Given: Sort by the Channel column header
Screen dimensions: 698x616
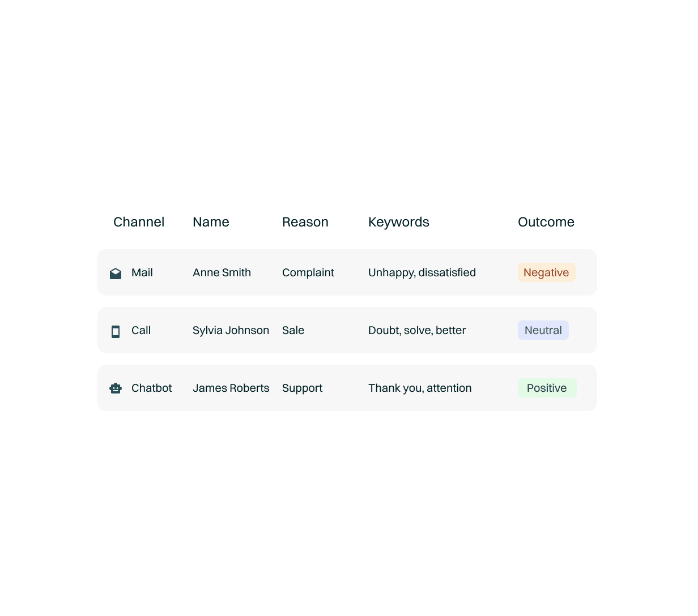Looking at the screenshot, I should click(139, 222).
